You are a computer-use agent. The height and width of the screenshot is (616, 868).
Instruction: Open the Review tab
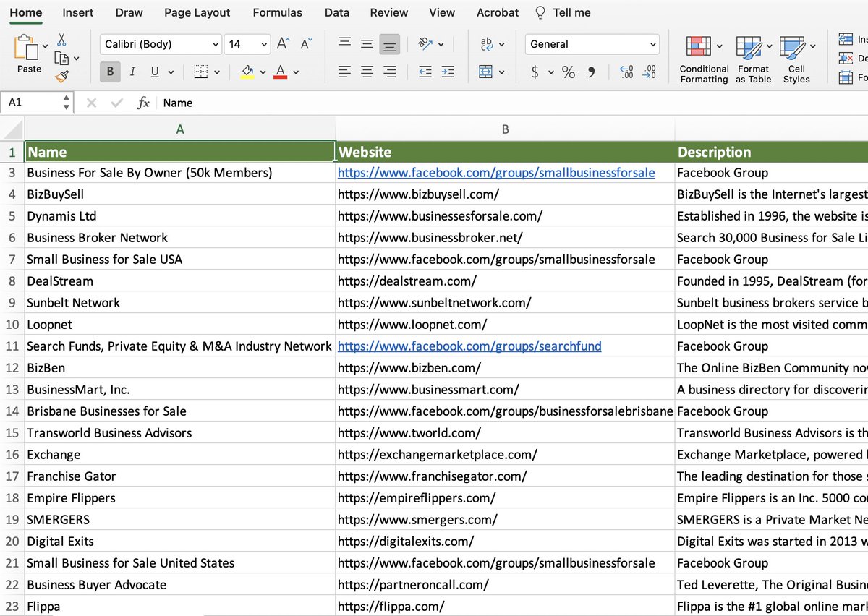pyautogui.click(x=388, y=12)
